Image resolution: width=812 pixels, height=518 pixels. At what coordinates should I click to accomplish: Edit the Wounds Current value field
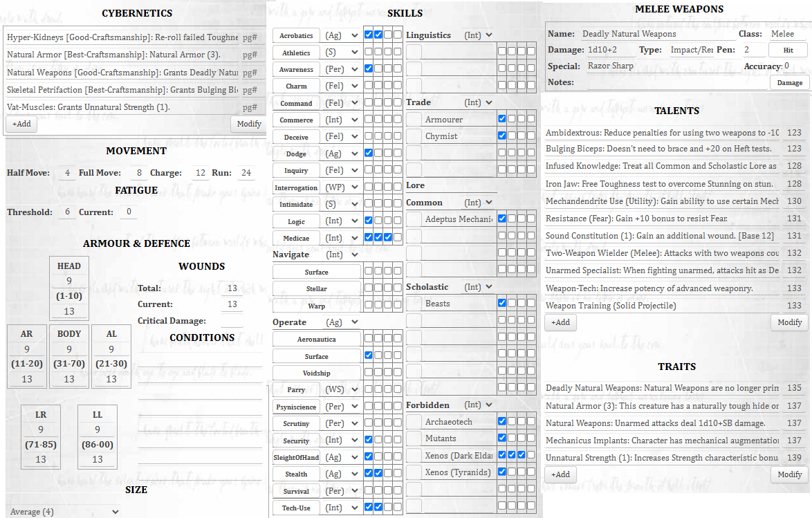pyautogui.click(x=232, y=304)
